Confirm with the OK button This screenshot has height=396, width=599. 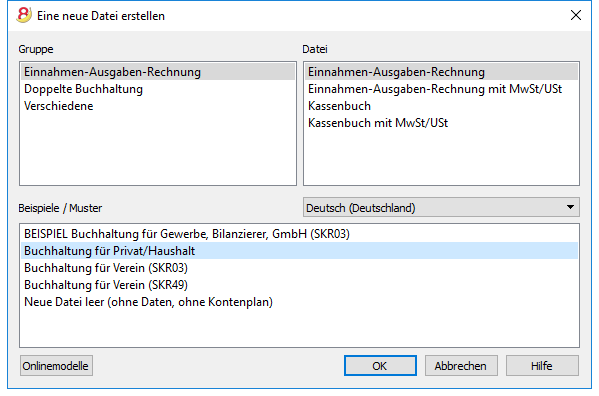[x=380, y=366]
